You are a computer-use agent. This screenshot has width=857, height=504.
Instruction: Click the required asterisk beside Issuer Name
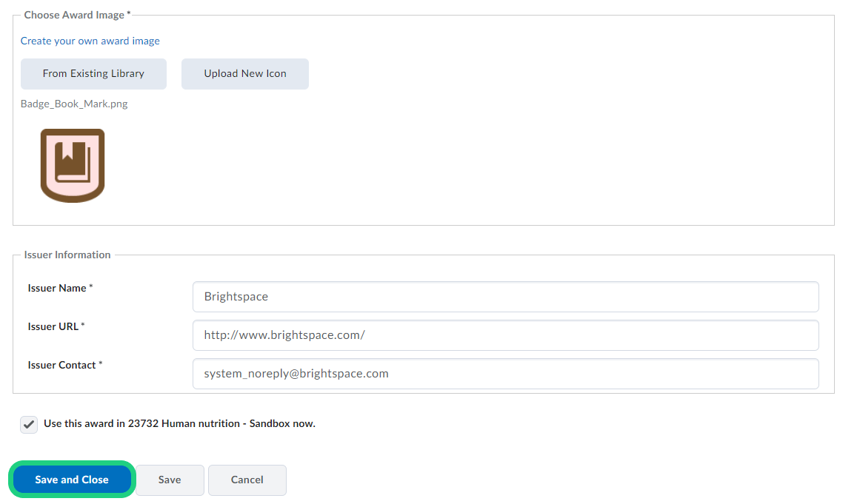coord(91,287)
